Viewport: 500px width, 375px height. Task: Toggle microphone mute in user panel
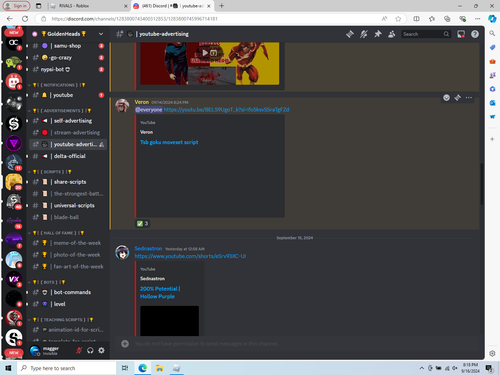click(79, 350)
